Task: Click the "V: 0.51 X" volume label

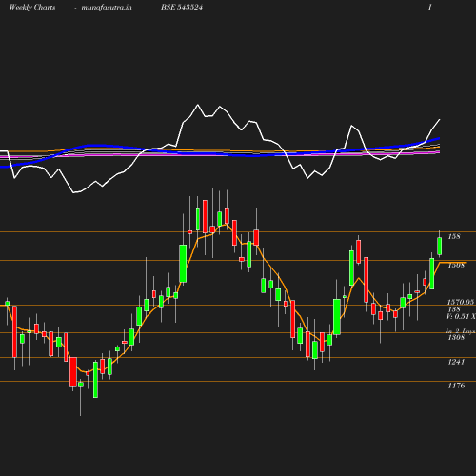Action: 461,316
